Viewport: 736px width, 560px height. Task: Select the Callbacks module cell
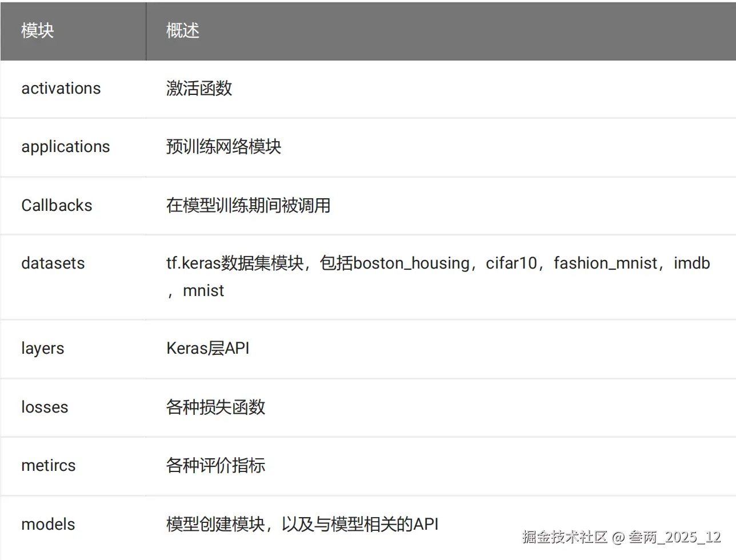coord(57,206)
